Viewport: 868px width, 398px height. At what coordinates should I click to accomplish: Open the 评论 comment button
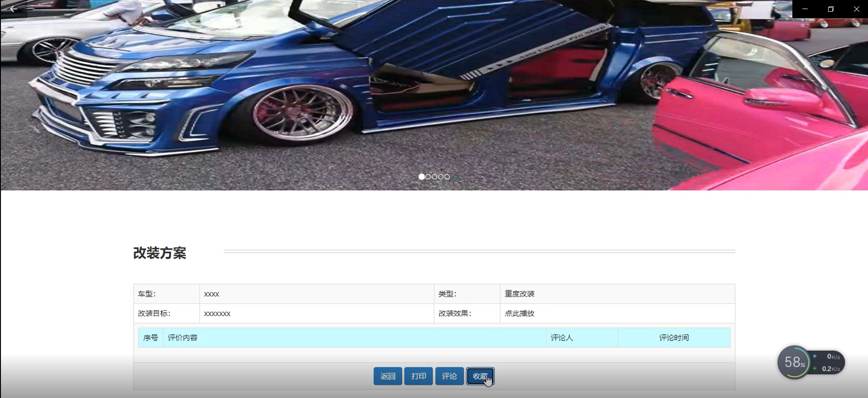click(449, 376)
